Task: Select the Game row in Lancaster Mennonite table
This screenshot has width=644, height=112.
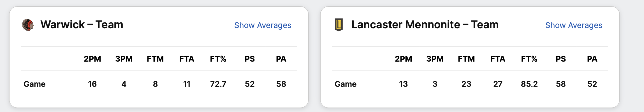Action: click(346, 84)
